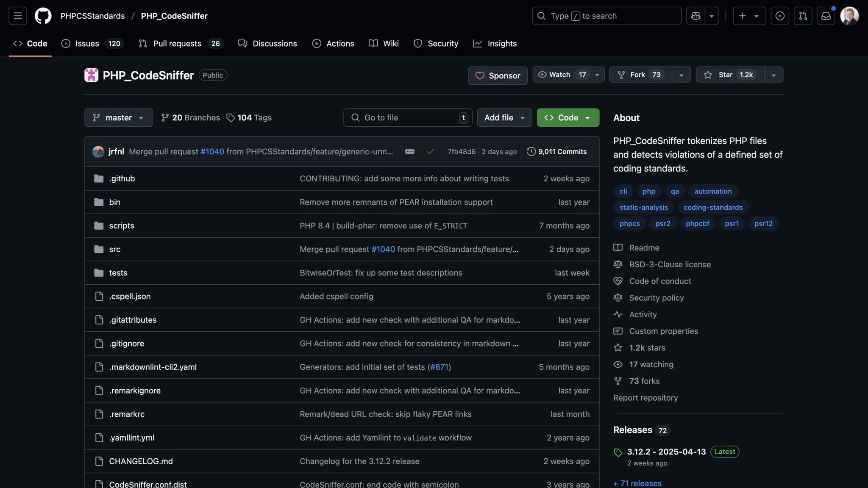The width and height of the screenshot is (868, 488).
Task: Open the bin folder
Action: coord(114,202)
